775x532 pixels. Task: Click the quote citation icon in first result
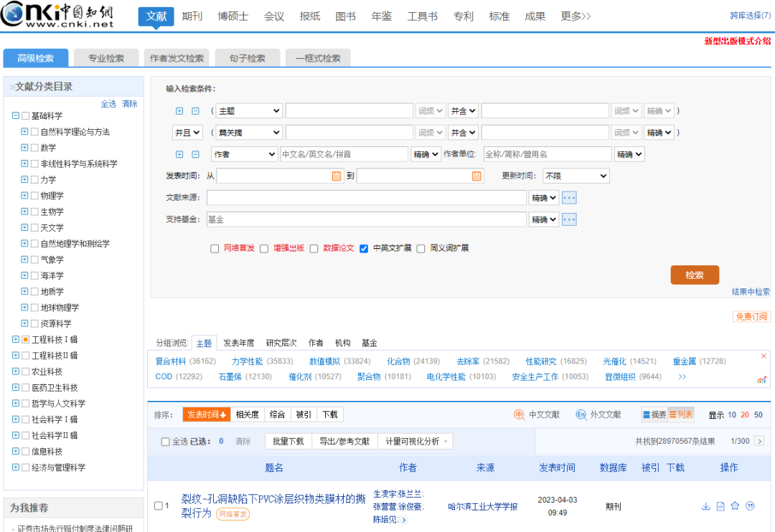tap(750, 506)
